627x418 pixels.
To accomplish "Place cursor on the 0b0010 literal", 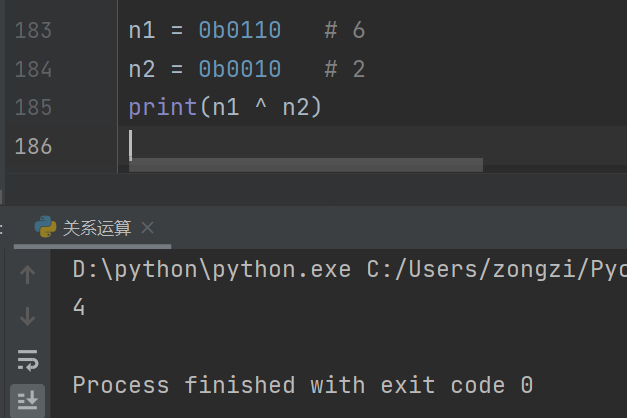I will 240,69.
